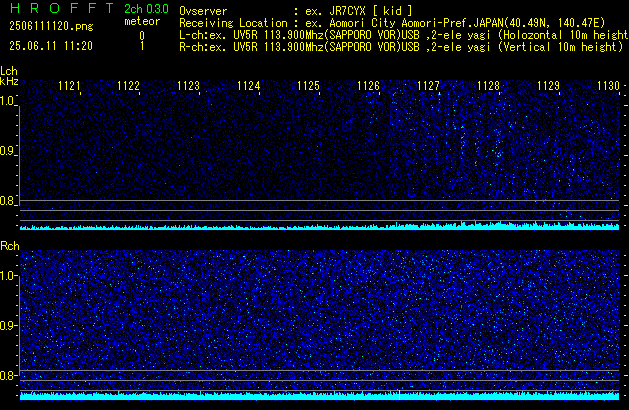
Task: Click the Lch 1.0 kHz axis label
Action: coord(7,101)
